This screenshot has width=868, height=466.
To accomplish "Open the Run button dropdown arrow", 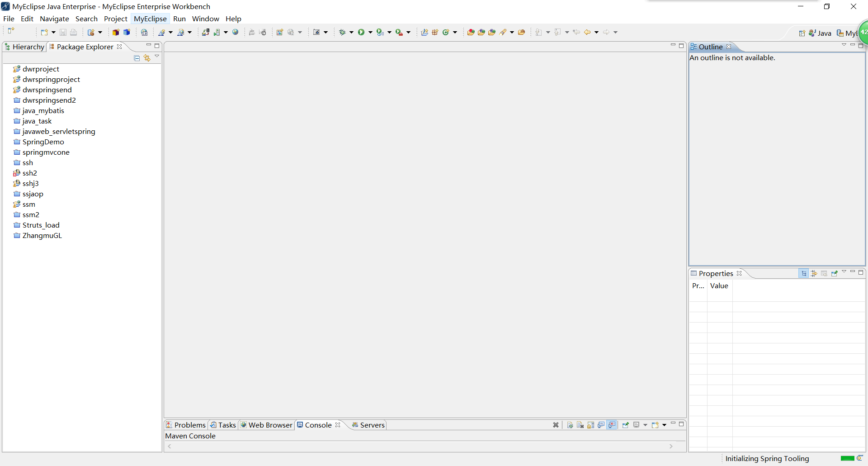I will point(370,32).
